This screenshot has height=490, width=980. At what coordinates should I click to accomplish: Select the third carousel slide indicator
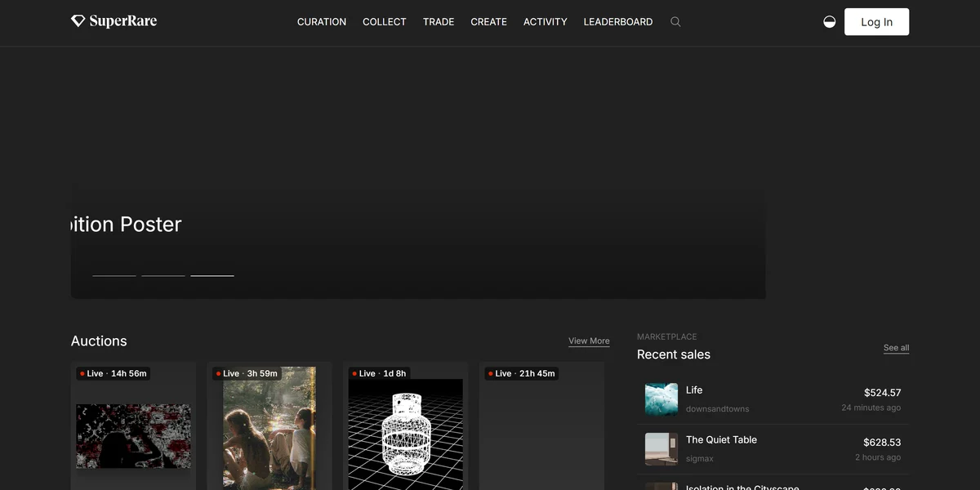point(212,276)
